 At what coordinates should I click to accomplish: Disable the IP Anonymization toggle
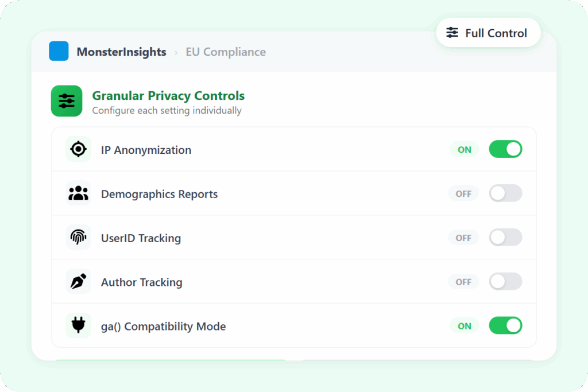pyautogui.click(x=505, y=149)
